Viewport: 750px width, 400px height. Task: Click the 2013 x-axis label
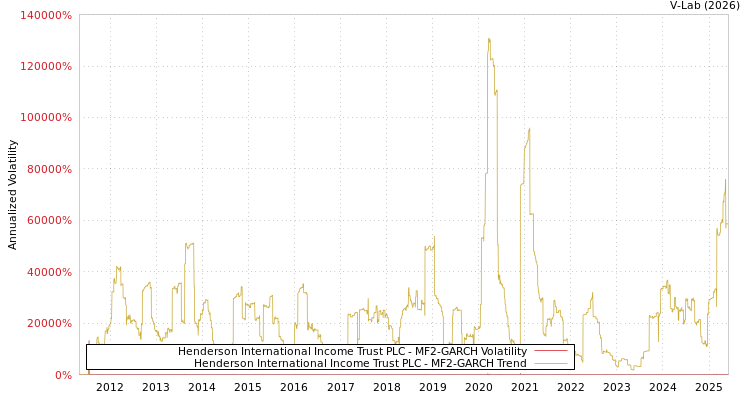pos(156,387)
